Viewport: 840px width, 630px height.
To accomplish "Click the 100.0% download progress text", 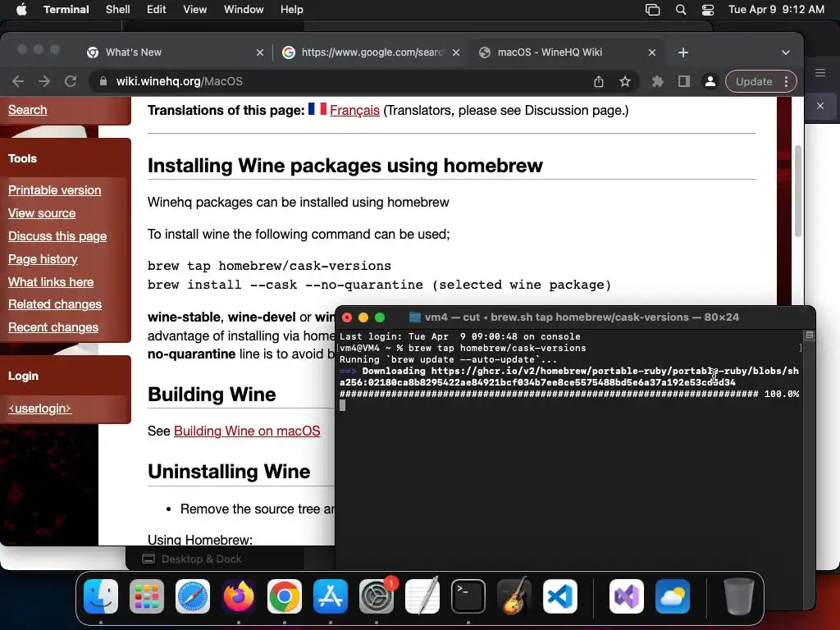I will click(782, 395).
